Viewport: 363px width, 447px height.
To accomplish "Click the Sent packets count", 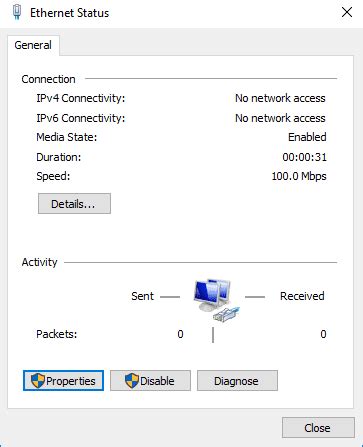I will [180, 334].
